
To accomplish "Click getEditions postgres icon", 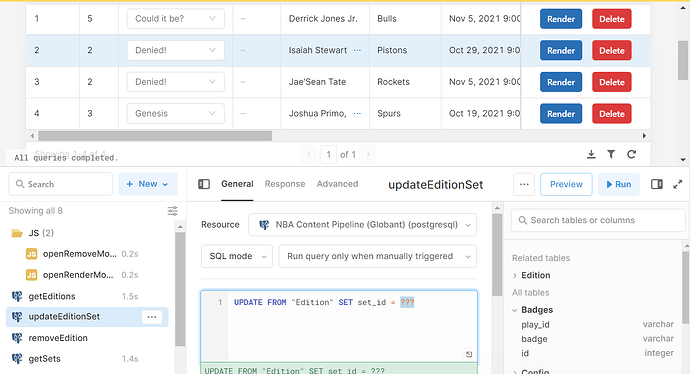I will coord(17,296).
